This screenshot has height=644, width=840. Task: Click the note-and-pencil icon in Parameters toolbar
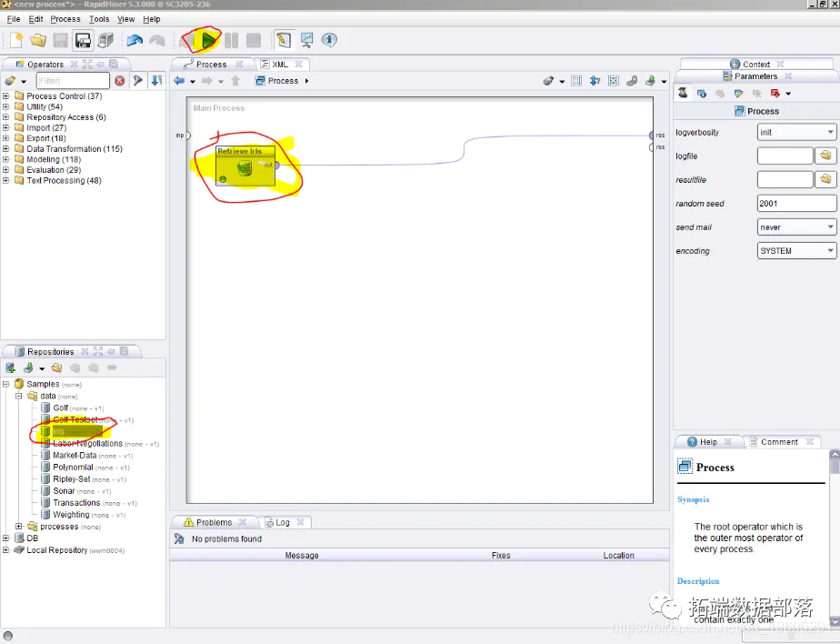coord(739,94)
